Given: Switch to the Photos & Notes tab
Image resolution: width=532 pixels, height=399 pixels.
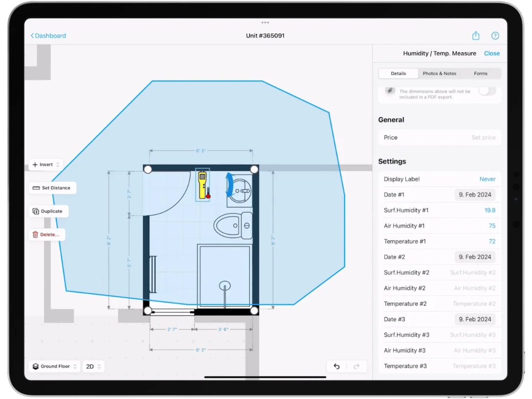Looking at the screenshot, I should click(439, 73).
